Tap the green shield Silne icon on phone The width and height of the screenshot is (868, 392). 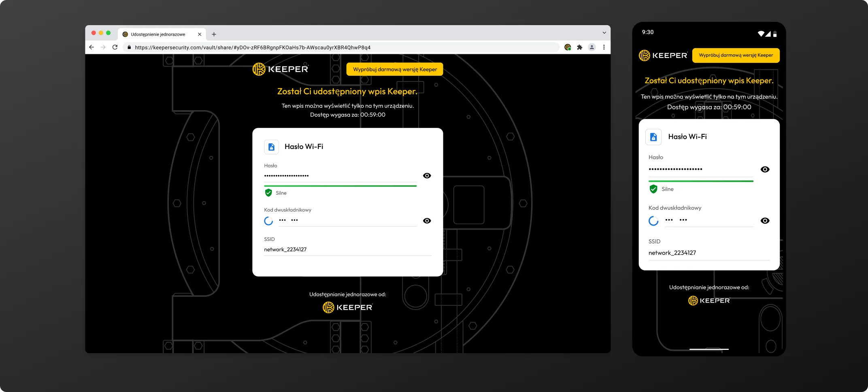(653, 189)
